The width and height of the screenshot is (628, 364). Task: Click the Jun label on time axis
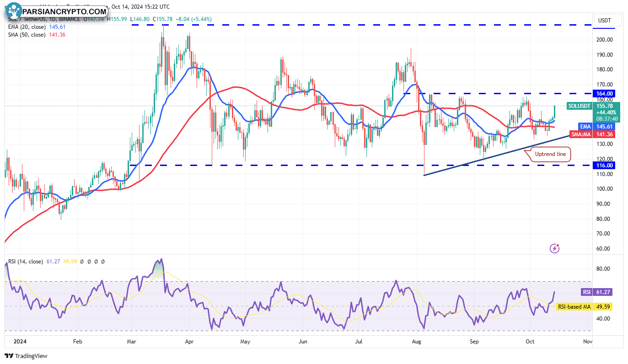point(302,341)
